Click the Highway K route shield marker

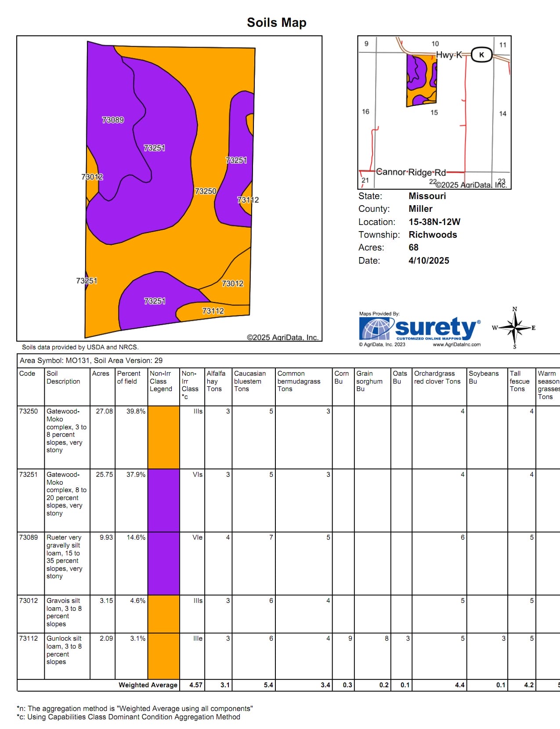[481, 55]
